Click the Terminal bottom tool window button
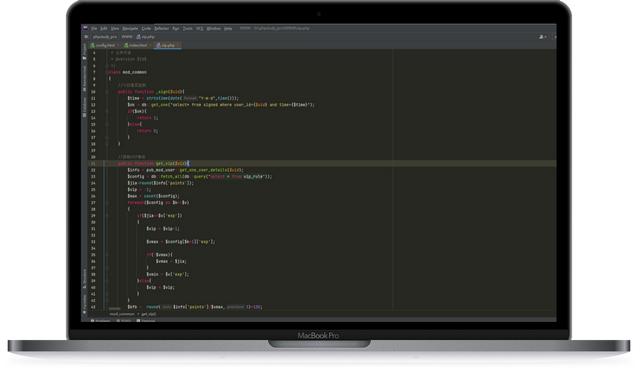 pos(146,321)
